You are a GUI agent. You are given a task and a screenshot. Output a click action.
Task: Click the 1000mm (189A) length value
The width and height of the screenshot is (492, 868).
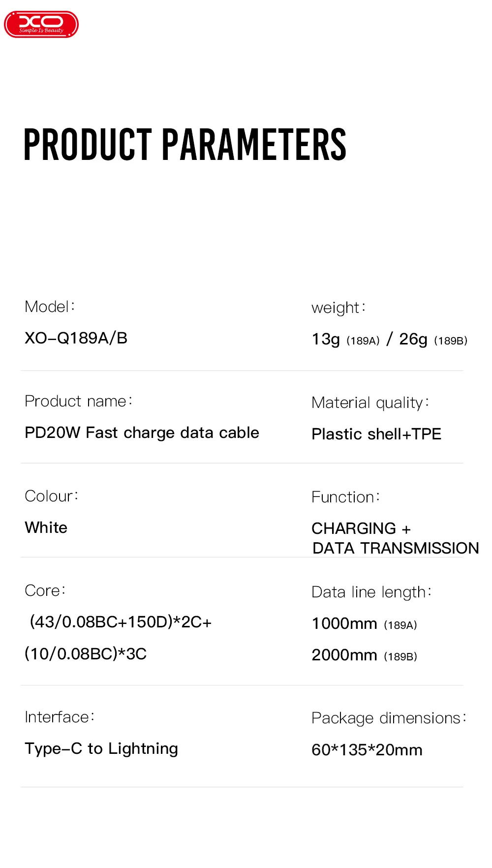click(364, 623)
